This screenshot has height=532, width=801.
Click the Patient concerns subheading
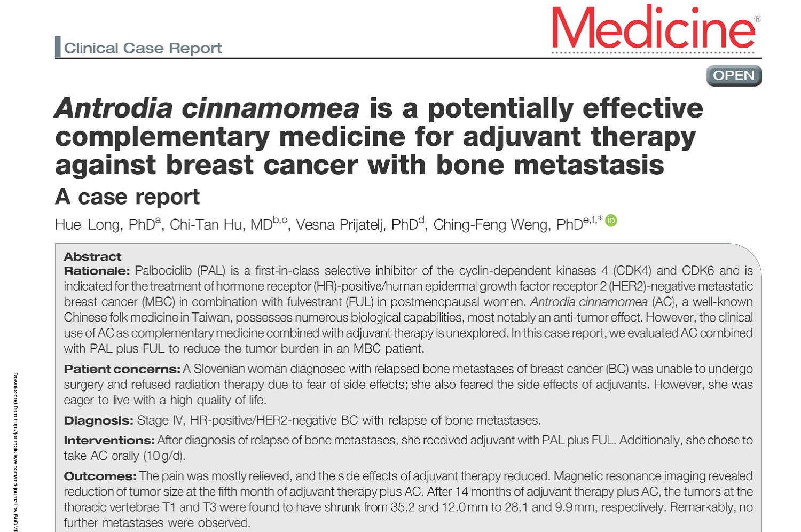point(122,369)
